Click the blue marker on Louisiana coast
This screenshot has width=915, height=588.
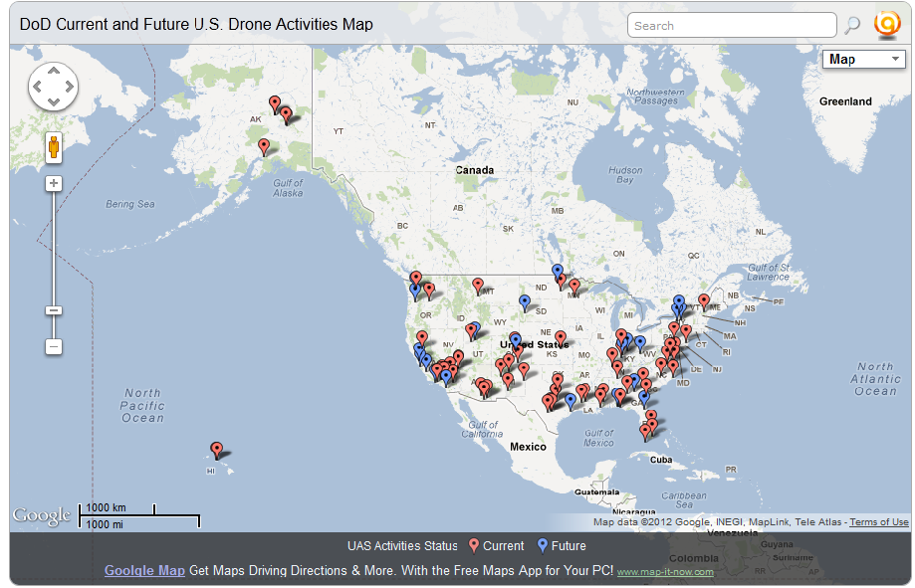pos(571,401)
